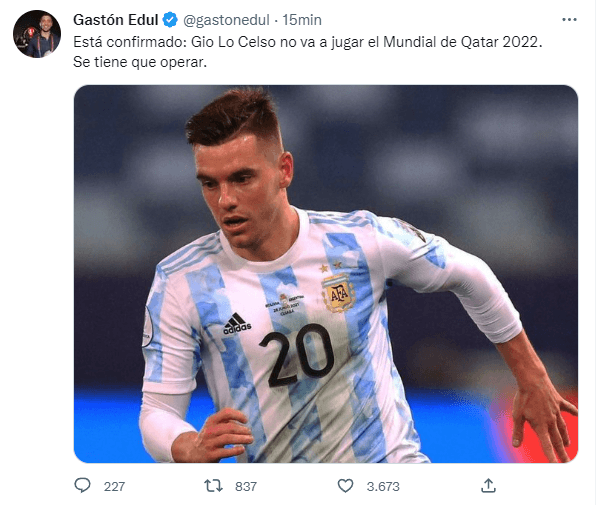Screen dimensions: 596x505
Task: Like the tweet with the heart icon
Action: 345,486
